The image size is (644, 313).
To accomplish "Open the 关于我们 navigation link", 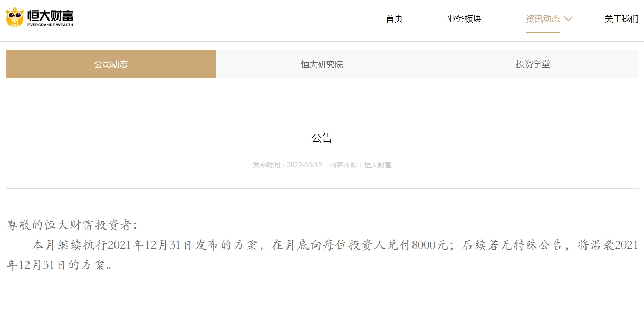I will 621,19.
